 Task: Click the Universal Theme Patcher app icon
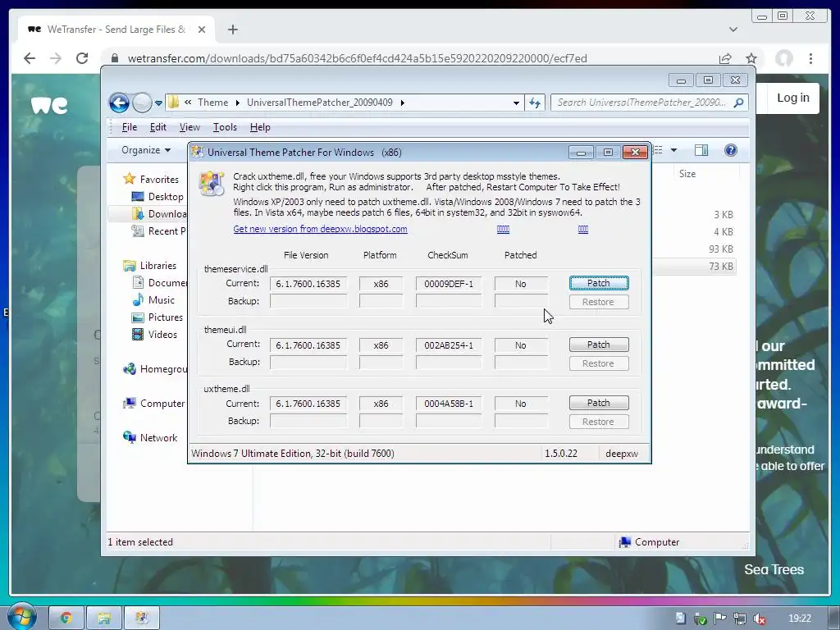pos(211,183)
